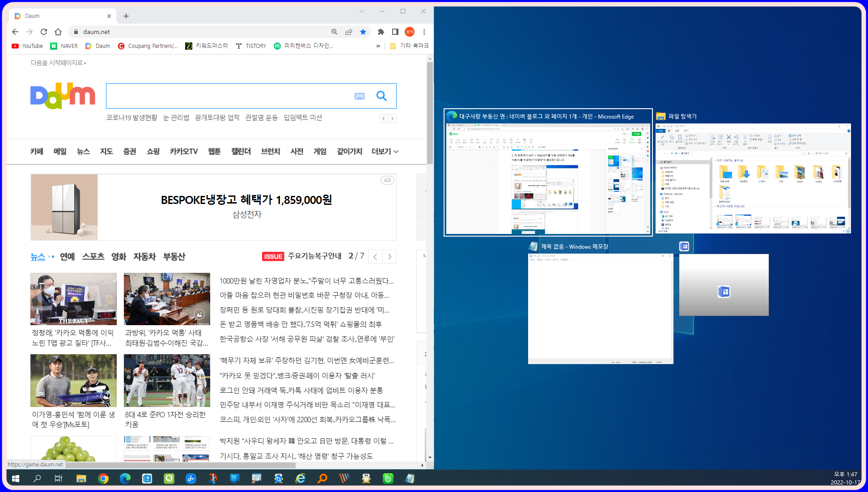
Task: Click inside the Daum search input field
Action: point(228,96)
